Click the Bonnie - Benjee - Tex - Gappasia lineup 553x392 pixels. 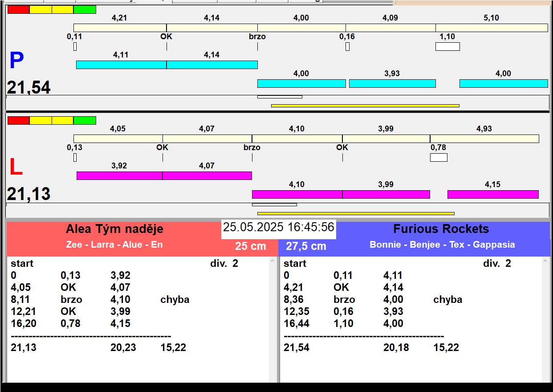pos(442,245)
